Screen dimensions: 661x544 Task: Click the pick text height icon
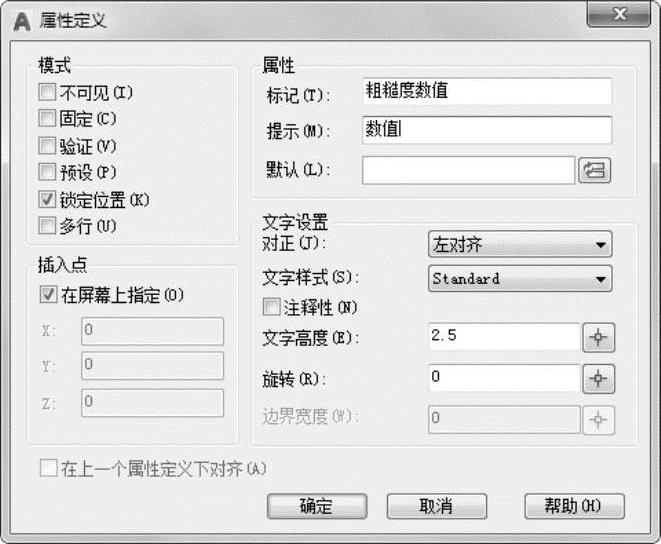tap(598, 338)
